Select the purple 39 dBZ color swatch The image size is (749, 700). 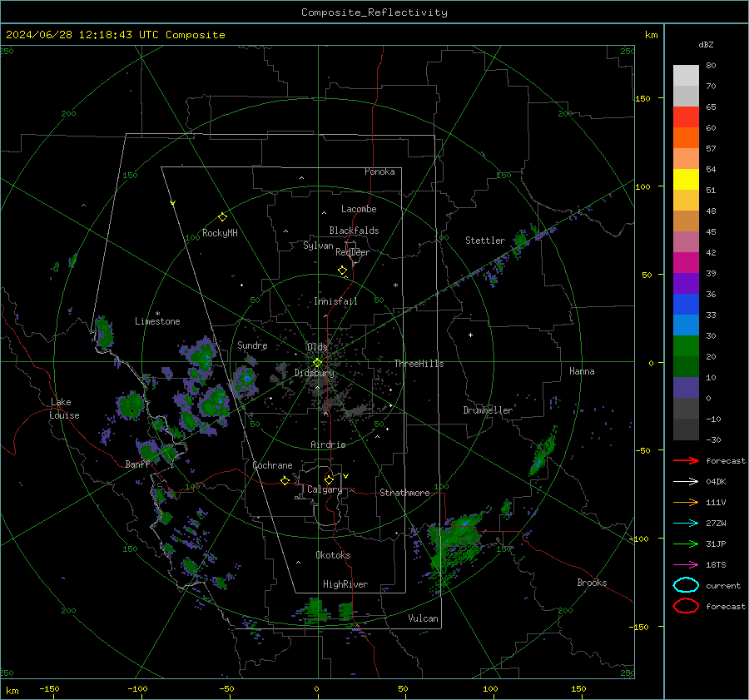tap(686, 283)
